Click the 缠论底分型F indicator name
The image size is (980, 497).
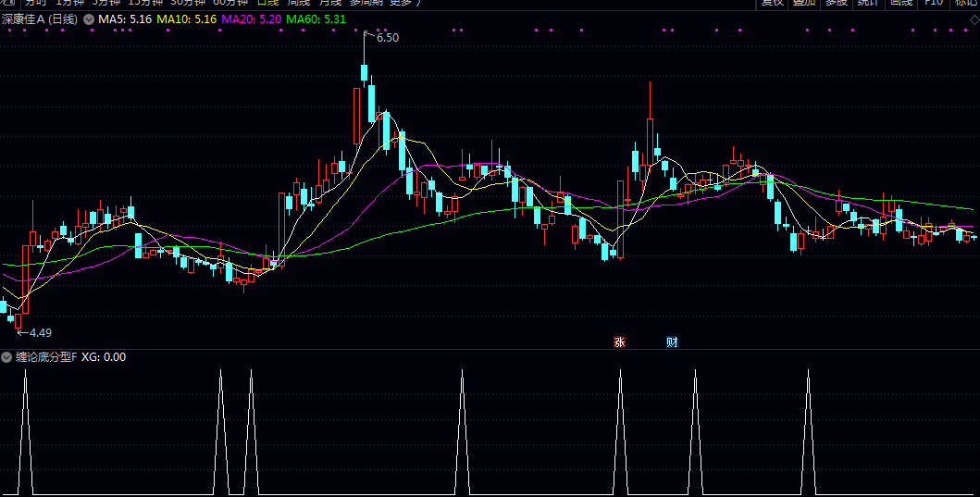coord(46,357)
